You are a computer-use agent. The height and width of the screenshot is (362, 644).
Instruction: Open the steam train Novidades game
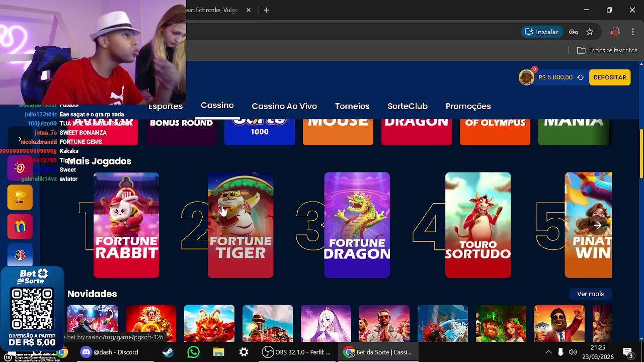(x=268, y=323)
